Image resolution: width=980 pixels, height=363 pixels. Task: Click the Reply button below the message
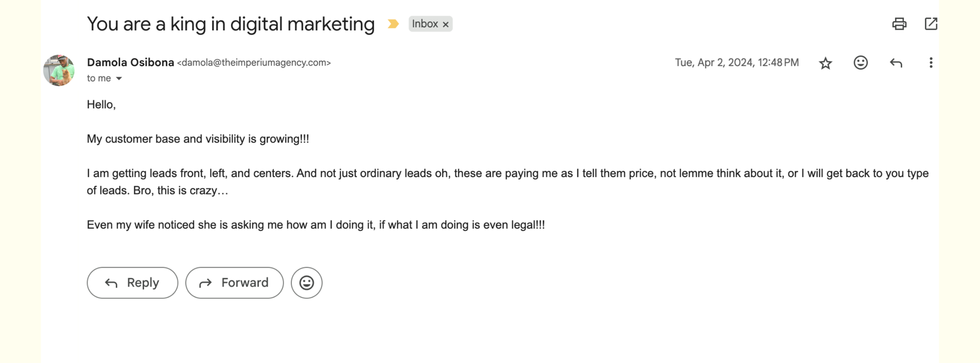(133, 283)
